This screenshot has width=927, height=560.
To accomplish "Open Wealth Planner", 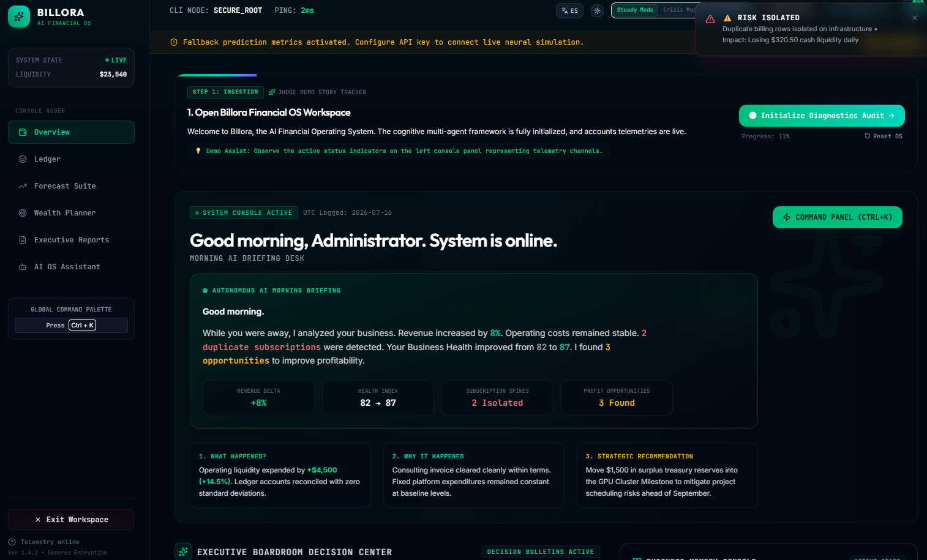I will [x=71, y=213].
